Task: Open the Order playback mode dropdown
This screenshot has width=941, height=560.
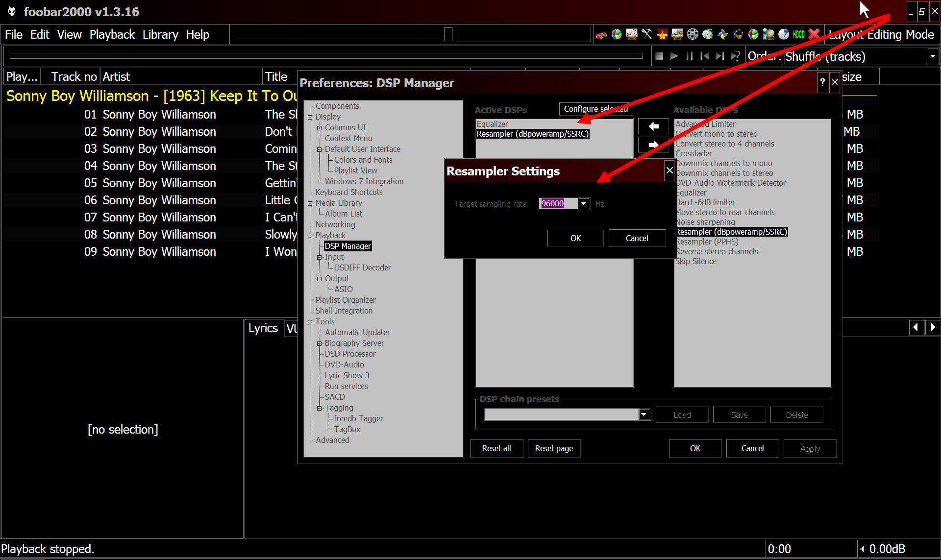Action: click(932, 56)
